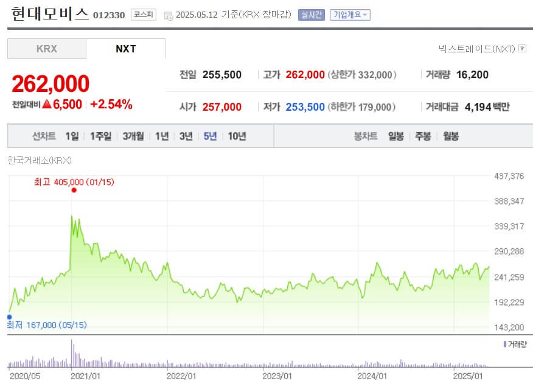
Task: Select the 1년 chart period
Action: pyautogui.click(x=162, y=136)
